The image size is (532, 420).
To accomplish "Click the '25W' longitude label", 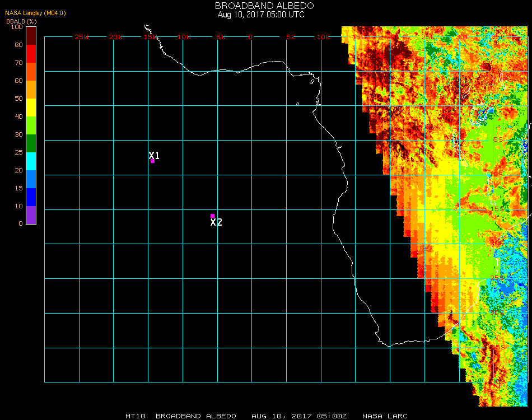I will point(81,37).
